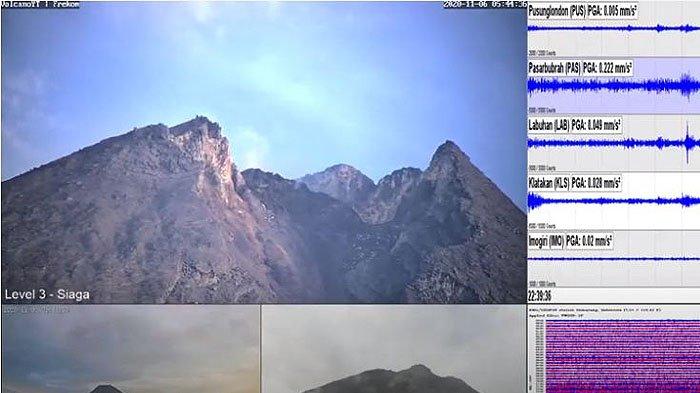Click the Imogiri (IMO) PGA label
700x393 pixels.
[570, 241]
